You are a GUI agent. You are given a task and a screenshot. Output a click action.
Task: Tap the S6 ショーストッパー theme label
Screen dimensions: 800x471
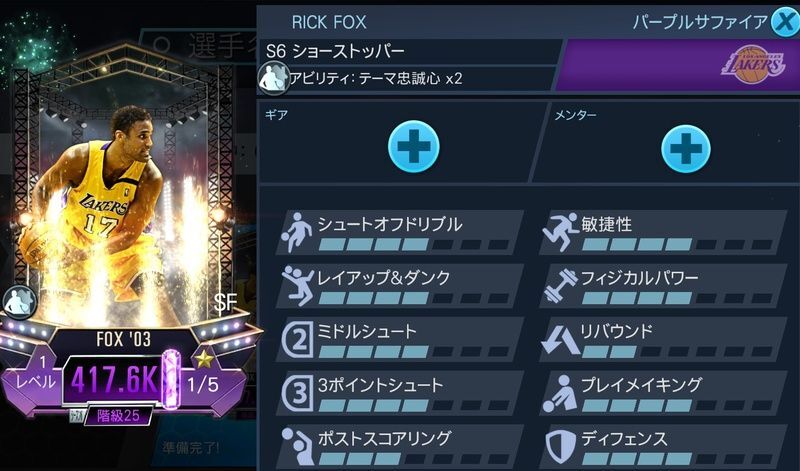click(335, 52)
